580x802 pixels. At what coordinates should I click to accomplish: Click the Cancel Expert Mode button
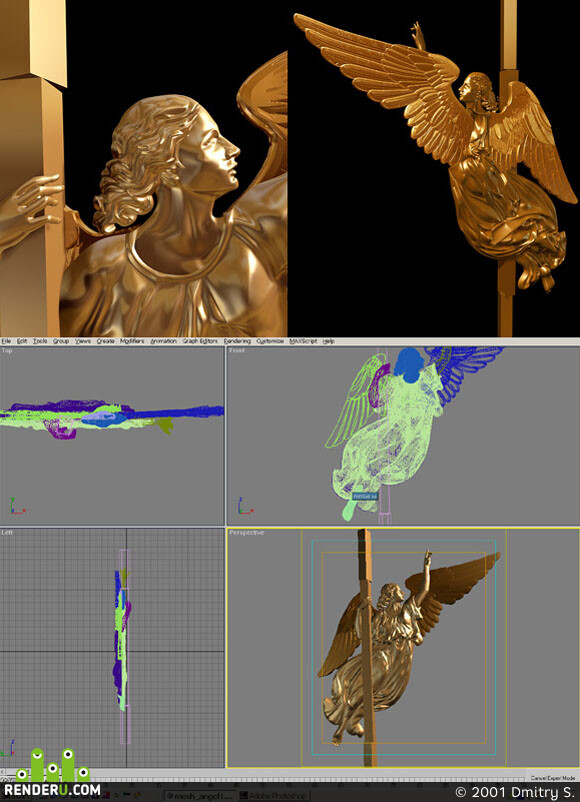[552, 778]
